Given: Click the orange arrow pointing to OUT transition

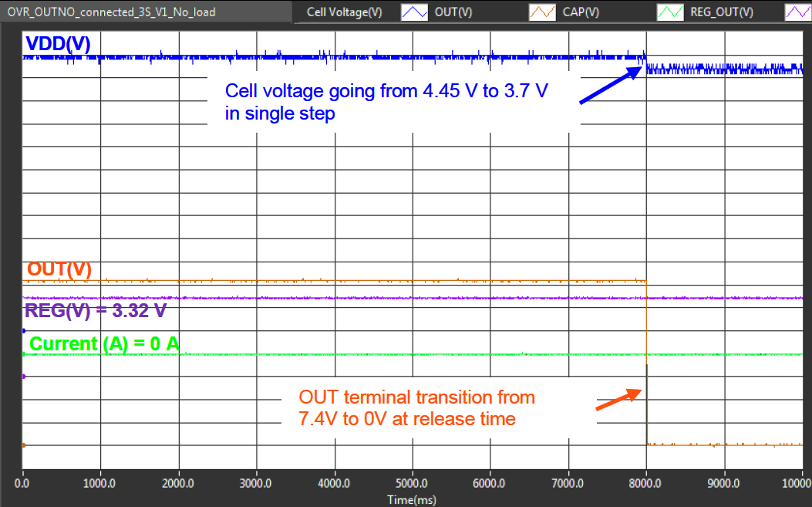Looking at the screenshot, I should pos(618,400).
